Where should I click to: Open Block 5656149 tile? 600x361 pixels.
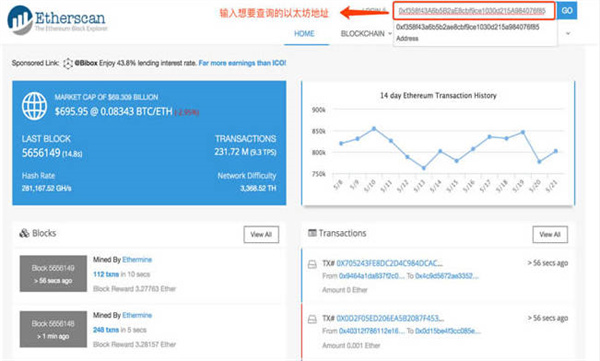53,274
